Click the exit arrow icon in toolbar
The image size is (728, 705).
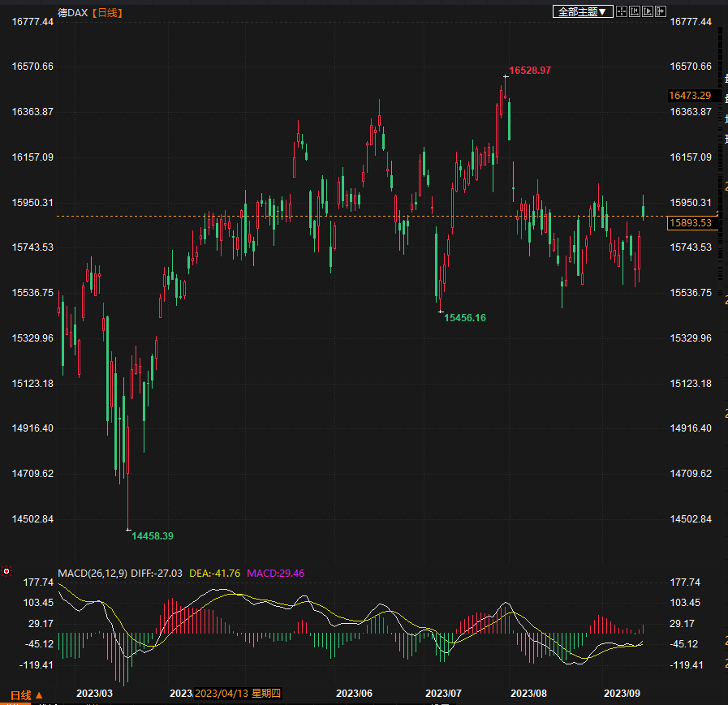(661, 11)
